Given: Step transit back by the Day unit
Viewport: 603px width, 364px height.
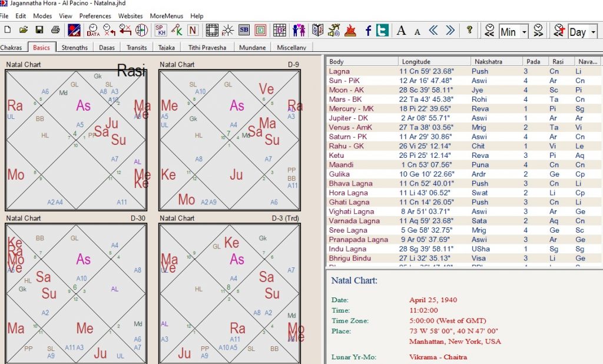Looking at the screenshot, I should pos(559,30).
